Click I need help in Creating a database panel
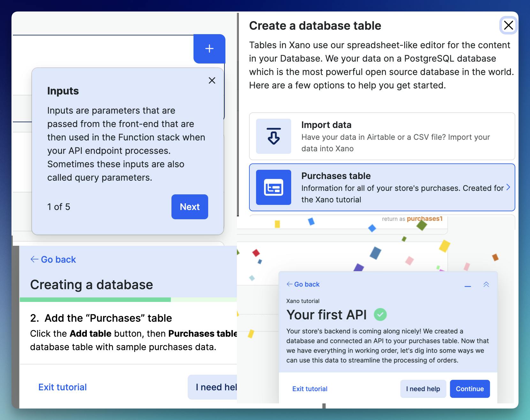 coord(213,387)
